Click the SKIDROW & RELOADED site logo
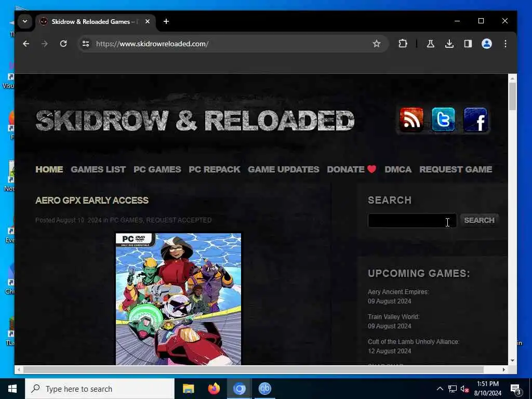The image size is (532, 399). click(x=195, y=121)
